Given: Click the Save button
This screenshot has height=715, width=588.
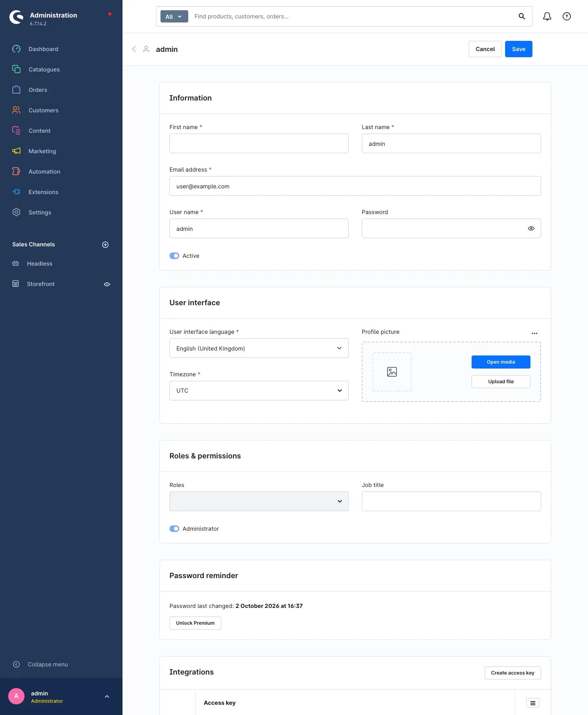Looking at the screenshot, I should pyautogui.click(x=519, y=49).
